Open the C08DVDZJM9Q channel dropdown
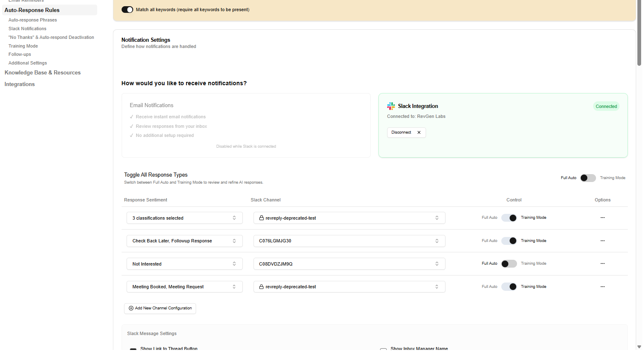644x352 pixels. click(349, 264)
